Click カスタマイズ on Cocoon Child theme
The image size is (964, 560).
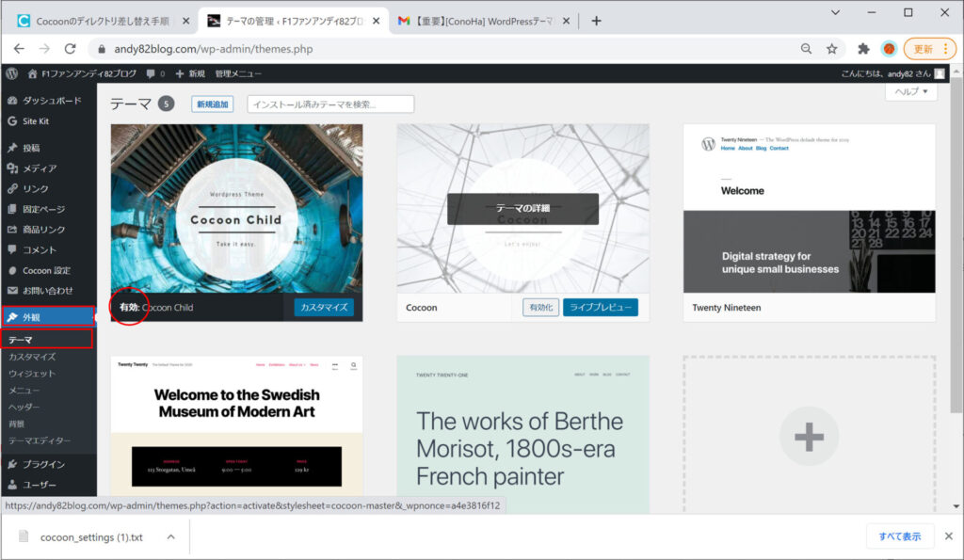click(x=324, y=307)
